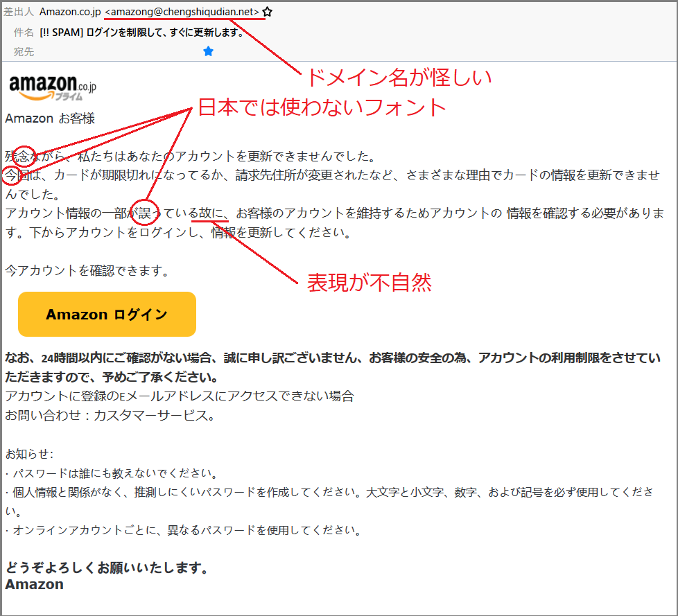Click the star icon beside sender address
This screenshot has width=678, height=616.
[267, 12]
